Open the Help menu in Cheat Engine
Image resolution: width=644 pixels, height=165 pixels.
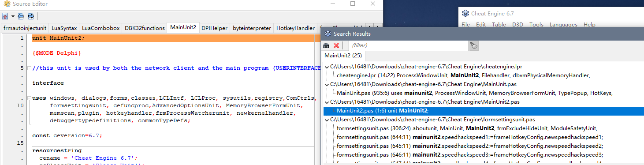[589, 25]
